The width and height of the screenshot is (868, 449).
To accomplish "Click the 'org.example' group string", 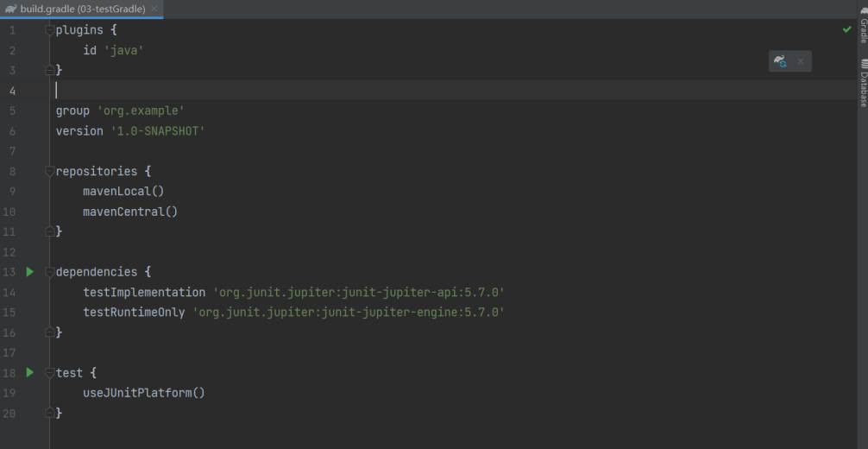I will pyautogui.click(x=141, y=111).
